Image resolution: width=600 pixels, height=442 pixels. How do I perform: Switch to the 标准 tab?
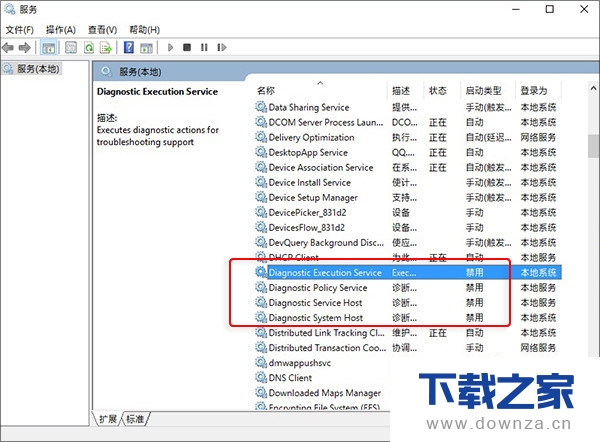[134, 418]
